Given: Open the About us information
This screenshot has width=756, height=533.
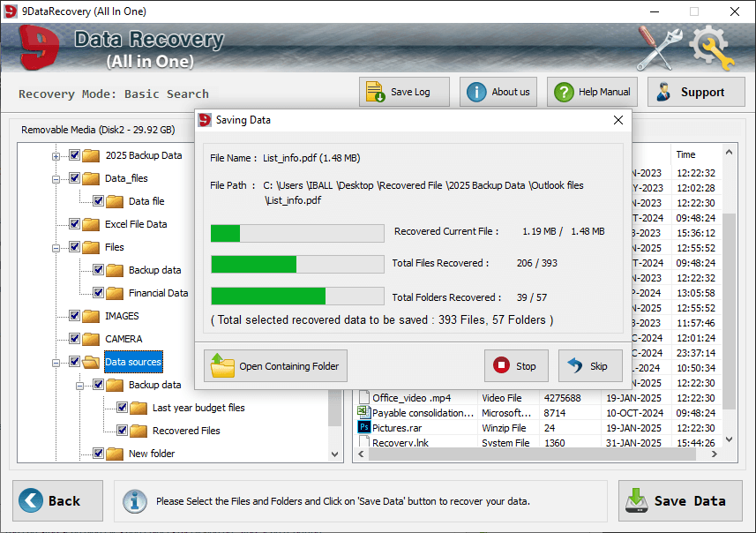Looking at the screenshot, I should [x=498, y=92].
